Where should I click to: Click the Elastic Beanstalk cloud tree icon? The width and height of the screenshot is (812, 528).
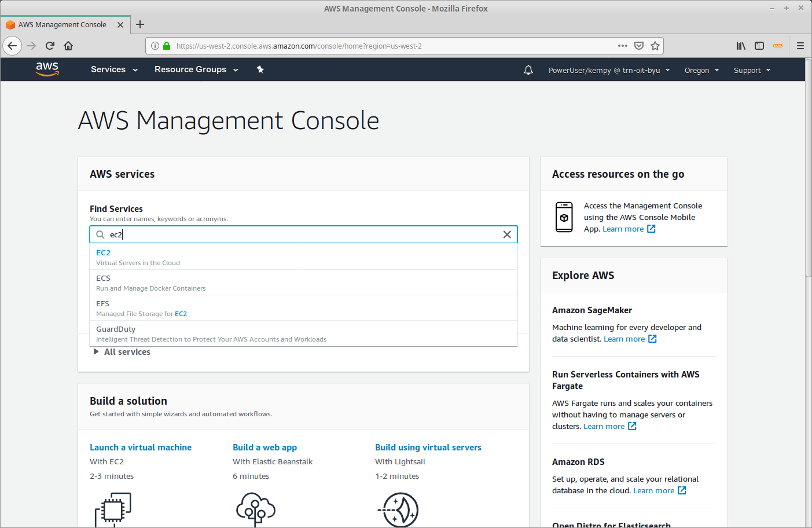[x=256, y=509]
